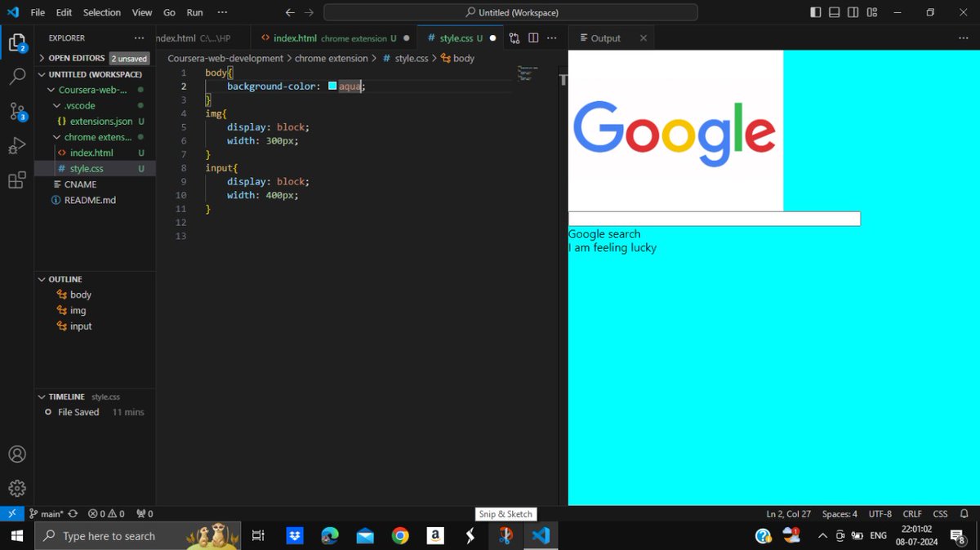Change indentation via Spaces: 4
This screenshot has height=550, width=980.
(840, 514)
